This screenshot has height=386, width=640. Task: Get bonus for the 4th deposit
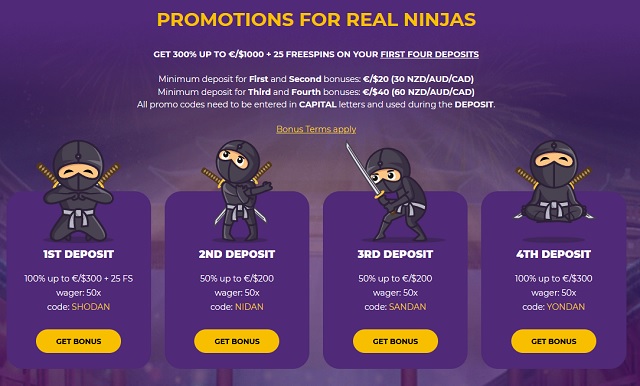coord(553,341)
